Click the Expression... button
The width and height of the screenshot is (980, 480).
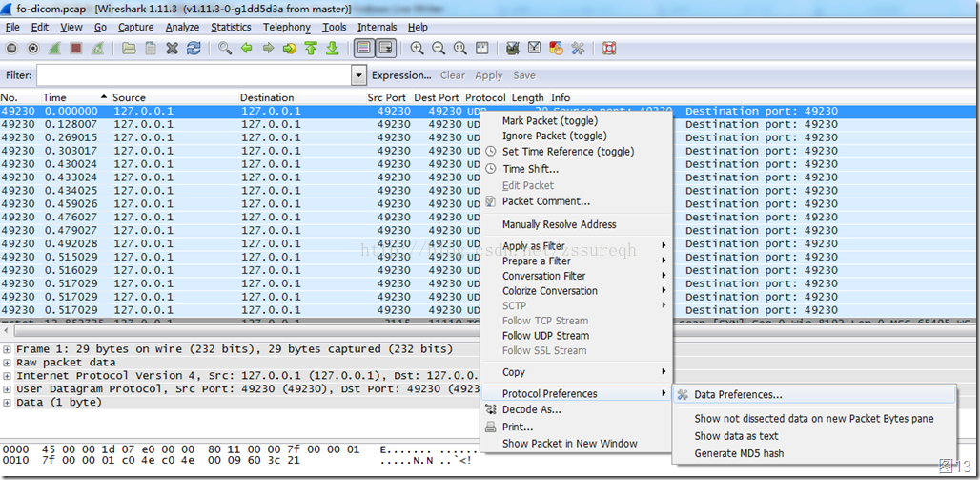point(401,75)
